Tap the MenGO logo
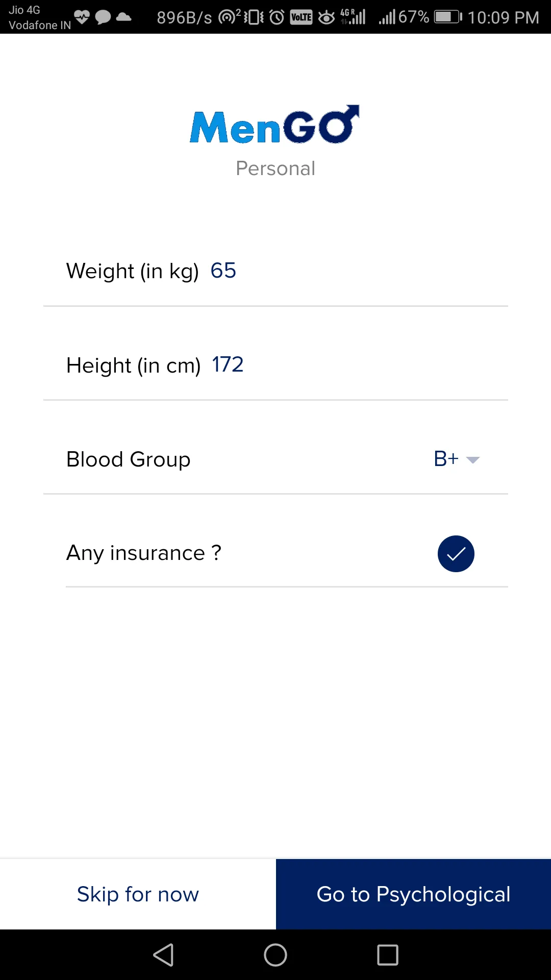551x980 pixels. click(274, 125)
